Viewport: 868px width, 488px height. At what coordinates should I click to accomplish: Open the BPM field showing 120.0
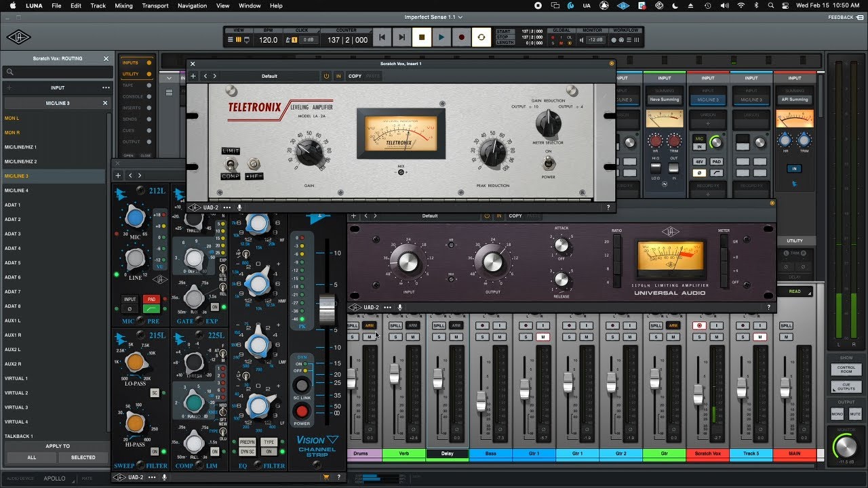coord(269,40)
